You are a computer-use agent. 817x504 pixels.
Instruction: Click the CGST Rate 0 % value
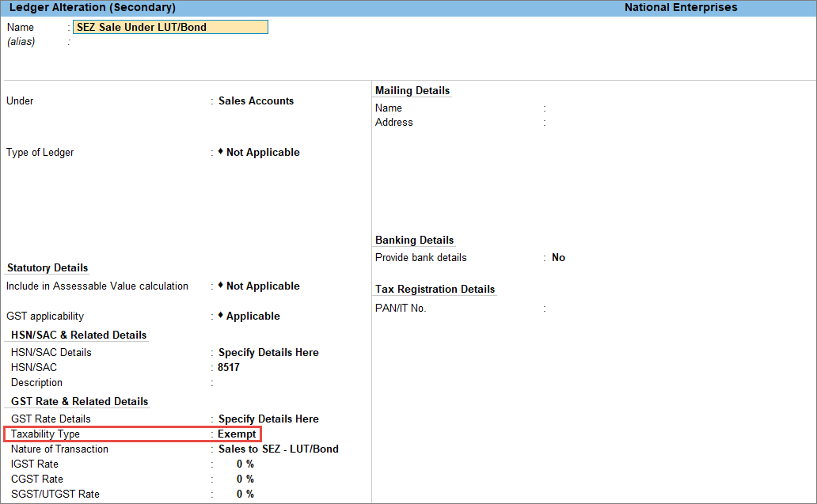pos(245,479)
